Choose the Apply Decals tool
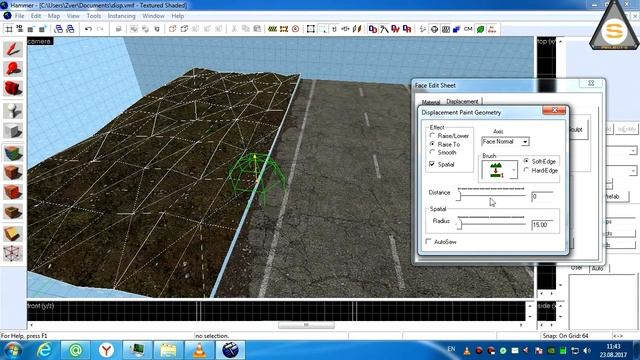Screen dimensions: 640x360 coord(13,192)
